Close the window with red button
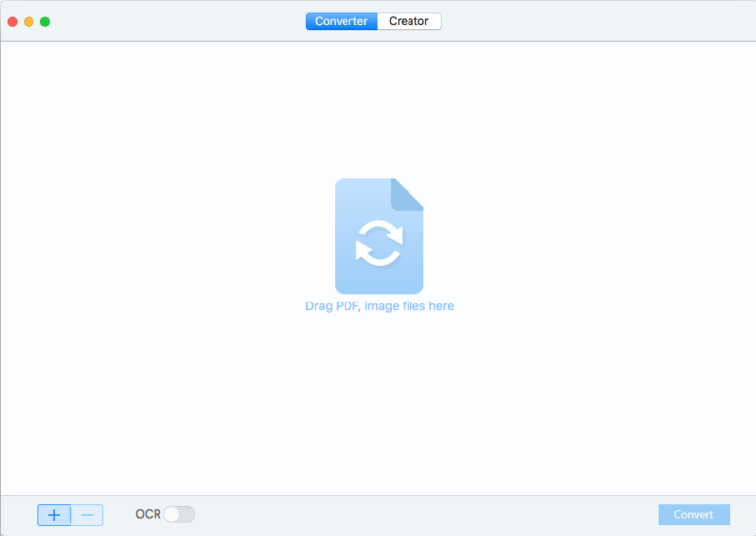 tap(13, 21)
